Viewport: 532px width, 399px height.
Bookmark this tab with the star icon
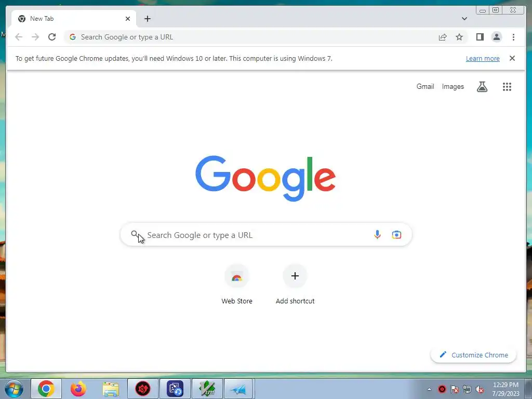coord(459,37)
